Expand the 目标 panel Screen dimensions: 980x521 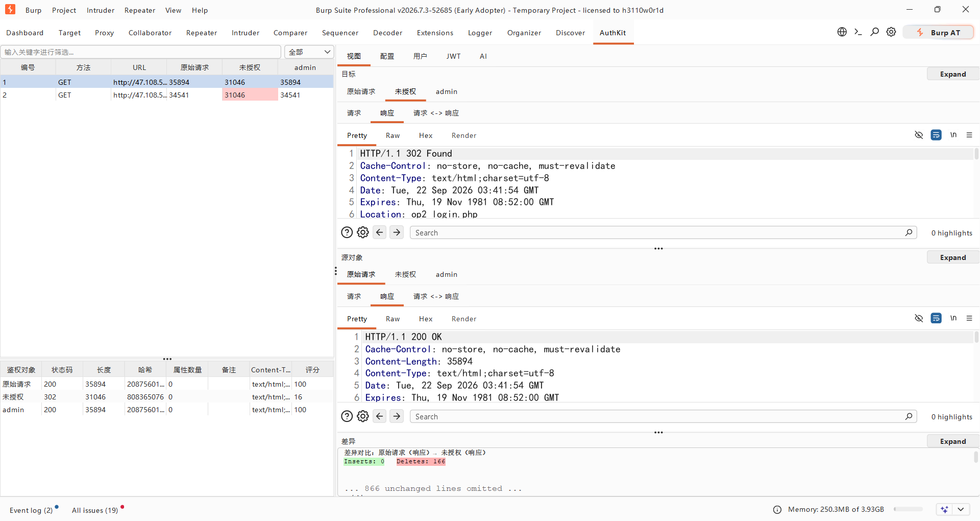[x=952, y=74]
